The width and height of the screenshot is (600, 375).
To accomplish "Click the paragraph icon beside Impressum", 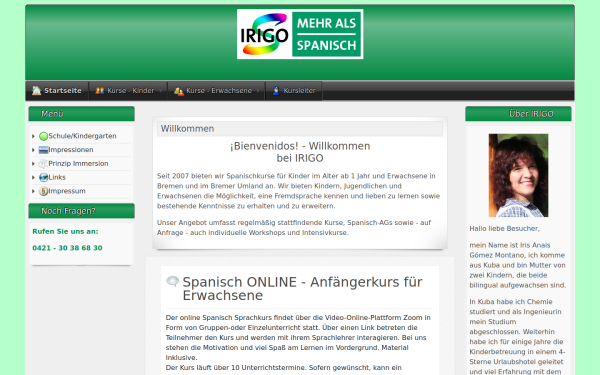I will tap(44, 191).
